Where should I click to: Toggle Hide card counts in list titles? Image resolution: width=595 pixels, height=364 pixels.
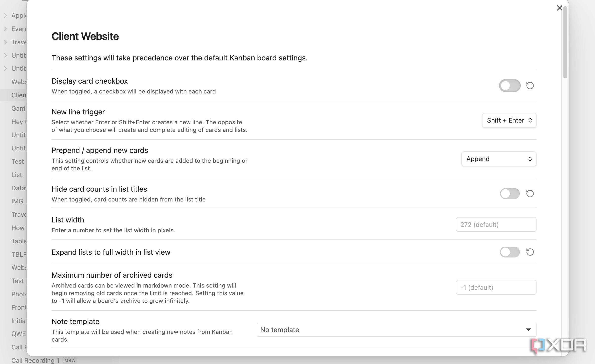(x=510, y=194)
